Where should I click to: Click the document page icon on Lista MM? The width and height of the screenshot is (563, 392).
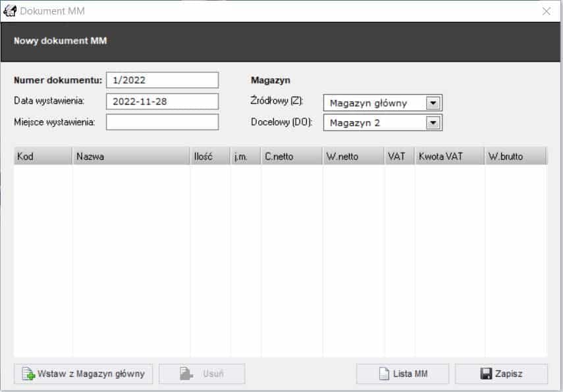click(384, 374)
